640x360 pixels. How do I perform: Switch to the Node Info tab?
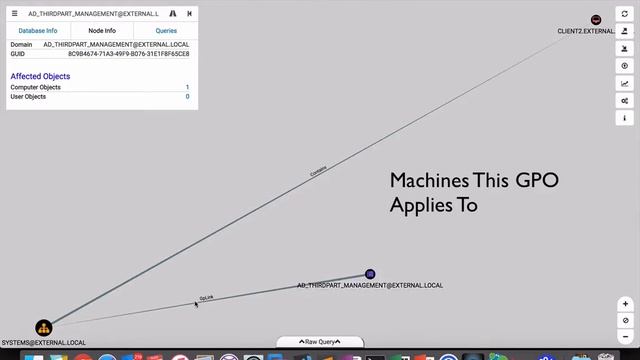pos(102,31)
